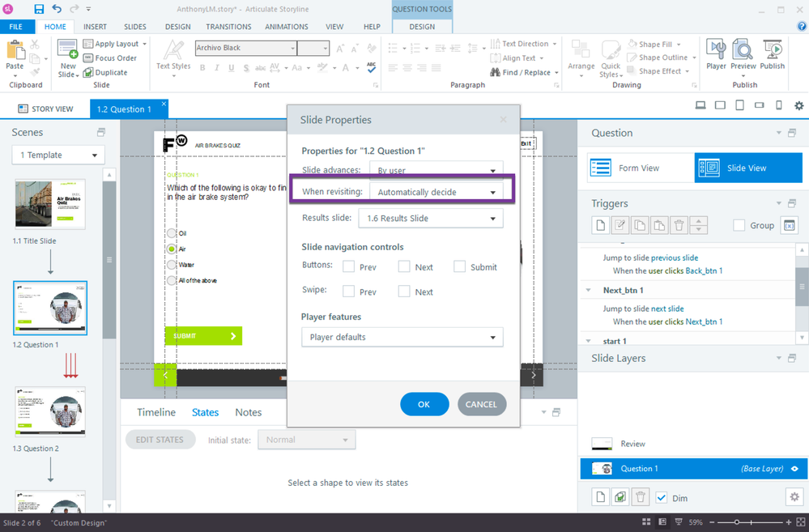Open the Text Styles gallery
Screen dimensions: 809x532
[x=173, y=57]
